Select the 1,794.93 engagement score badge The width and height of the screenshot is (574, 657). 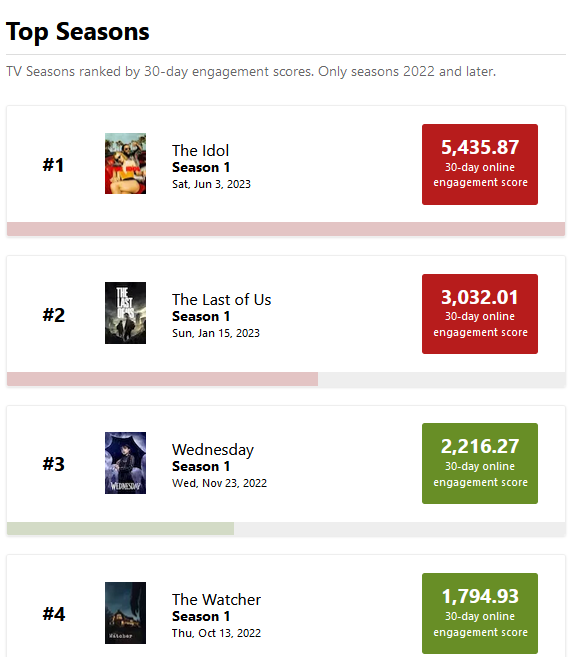pos(480,613)
